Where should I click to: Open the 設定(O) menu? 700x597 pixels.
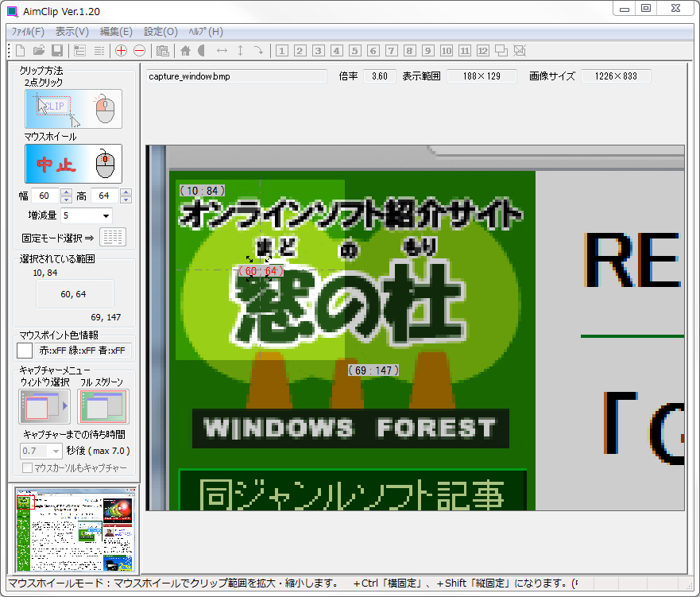[160, 31]
